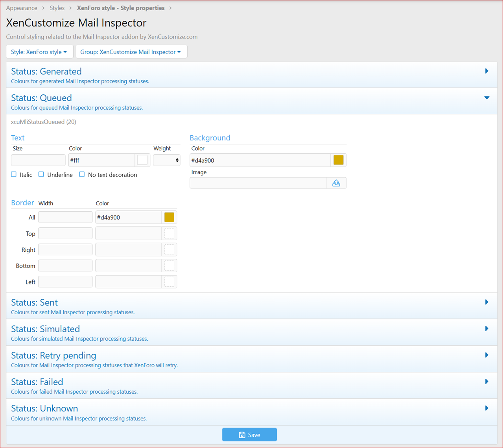Open Group: XenCustomize Mail Inspector dropdown
The height and width of the screenshot is (448, 503).
131,52
